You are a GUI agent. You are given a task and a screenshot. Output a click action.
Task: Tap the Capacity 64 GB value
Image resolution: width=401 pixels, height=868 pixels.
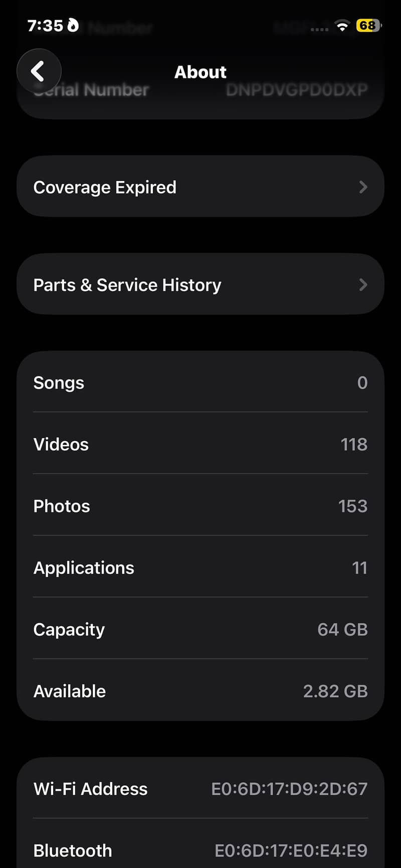[x=343, y=629]
